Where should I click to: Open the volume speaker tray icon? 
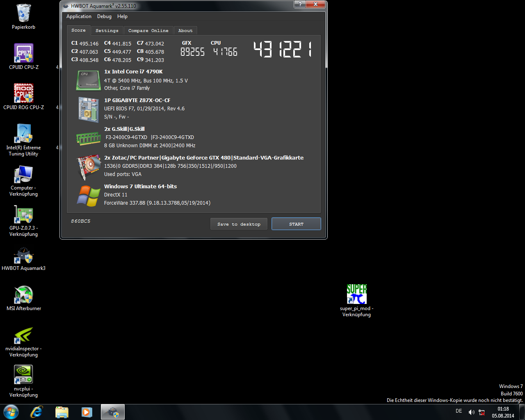(471, 412)
